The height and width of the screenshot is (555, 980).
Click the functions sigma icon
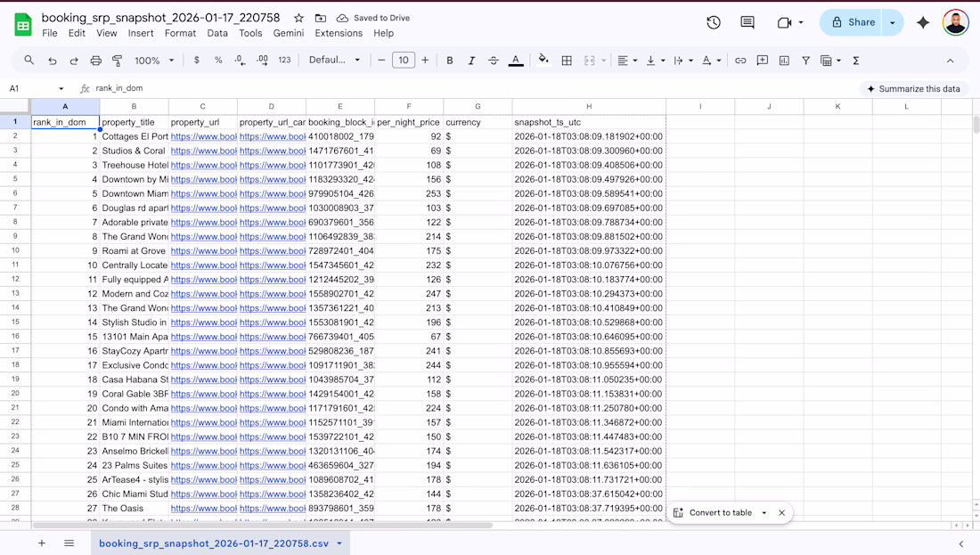(856, 61)
